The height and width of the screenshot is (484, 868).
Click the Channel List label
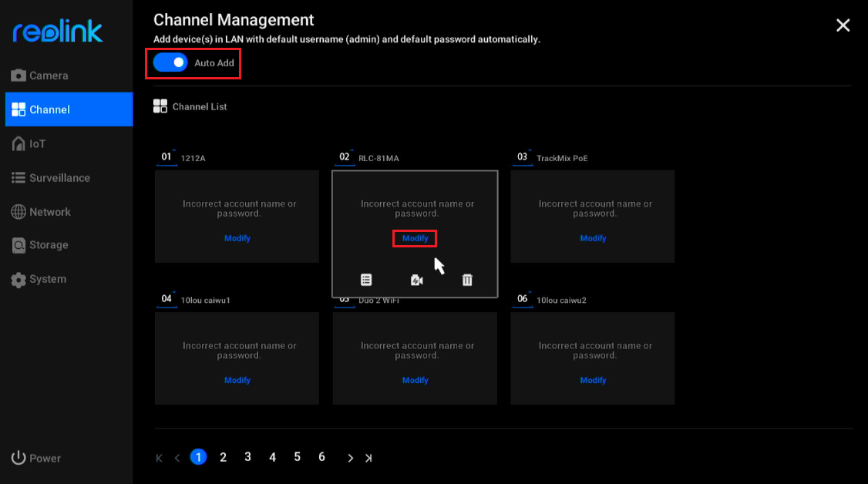pos(200,107)
